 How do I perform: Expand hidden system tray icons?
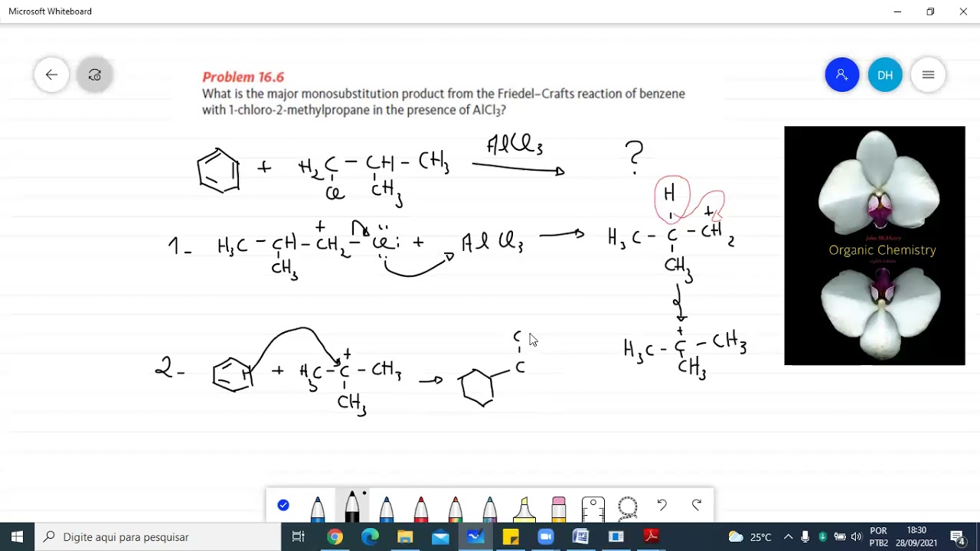[x=788, y=536]
